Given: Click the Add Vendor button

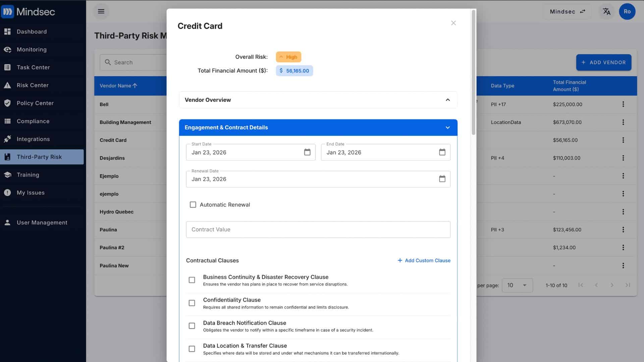Looking at the screenshot, I should point(603,62).
